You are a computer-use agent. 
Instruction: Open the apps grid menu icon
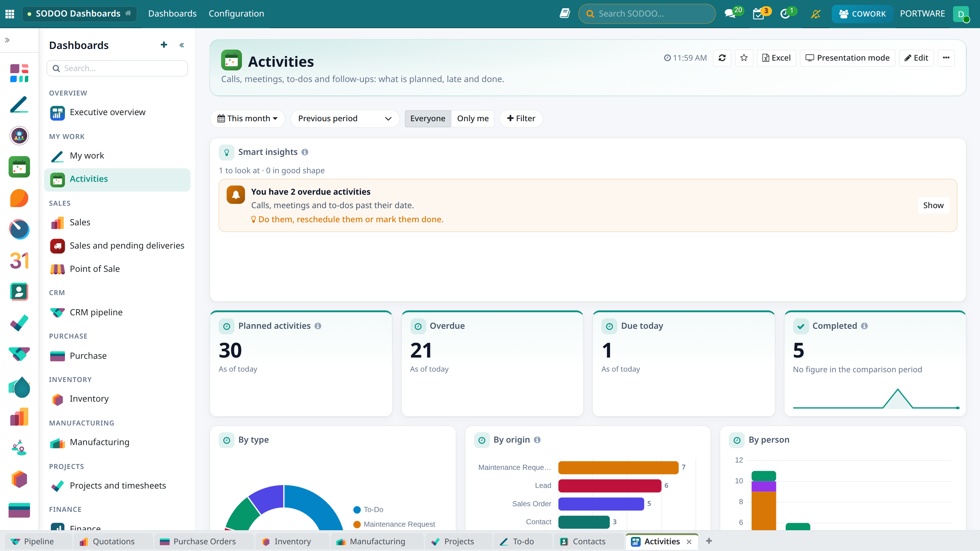pos(10,14)
